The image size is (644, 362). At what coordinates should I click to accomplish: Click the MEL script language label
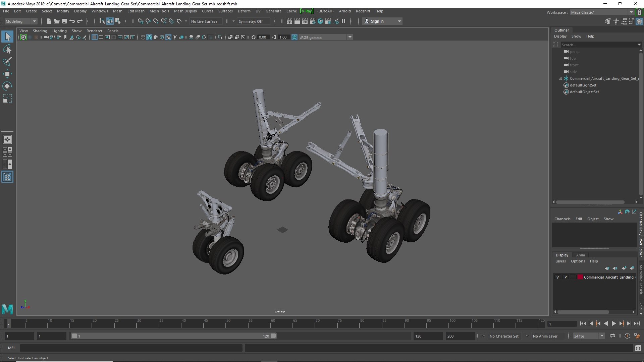point(11,348)
